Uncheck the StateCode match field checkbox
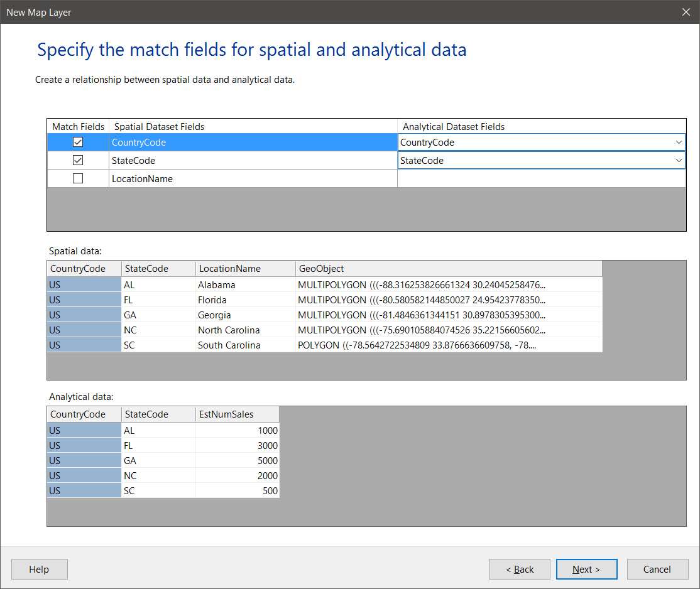The height and width of the screenshot is (589, 700). (x=78, y=161)
